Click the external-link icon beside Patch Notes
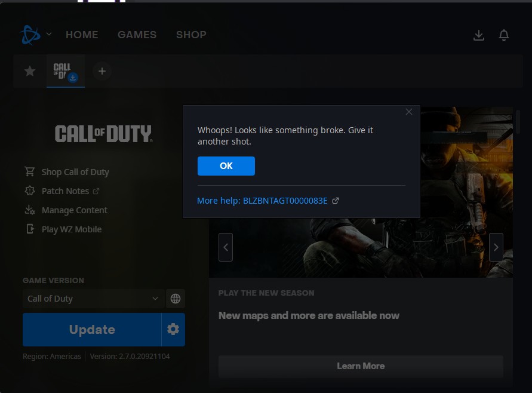 96,191
